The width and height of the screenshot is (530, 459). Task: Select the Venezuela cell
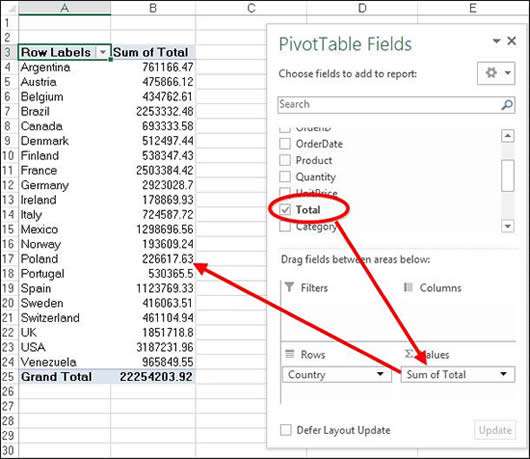[65, 362]
